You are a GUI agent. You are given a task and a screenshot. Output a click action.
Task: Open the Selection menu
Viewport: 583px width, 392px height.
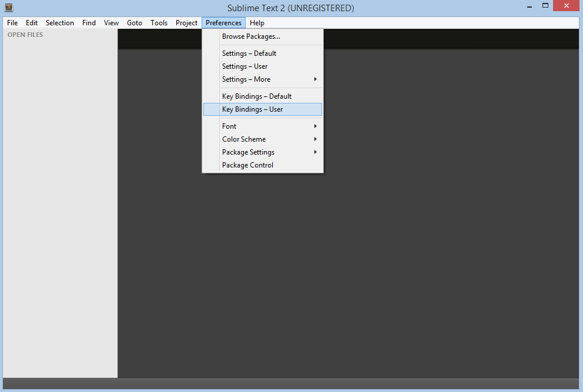tap(60, 23)
